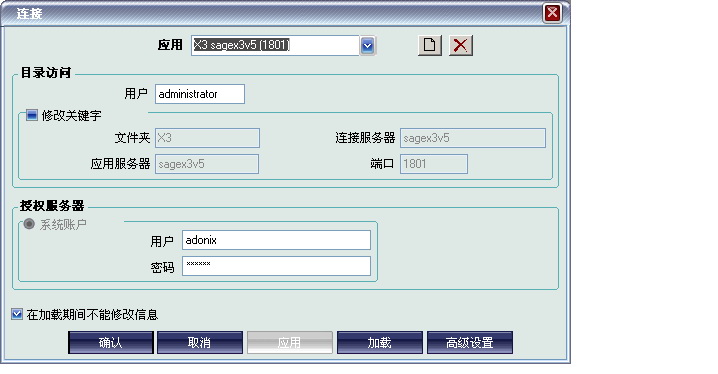Viewport: 718px width, 374px height.
Task: Click the red X delete icon
Action: point(461,45)
